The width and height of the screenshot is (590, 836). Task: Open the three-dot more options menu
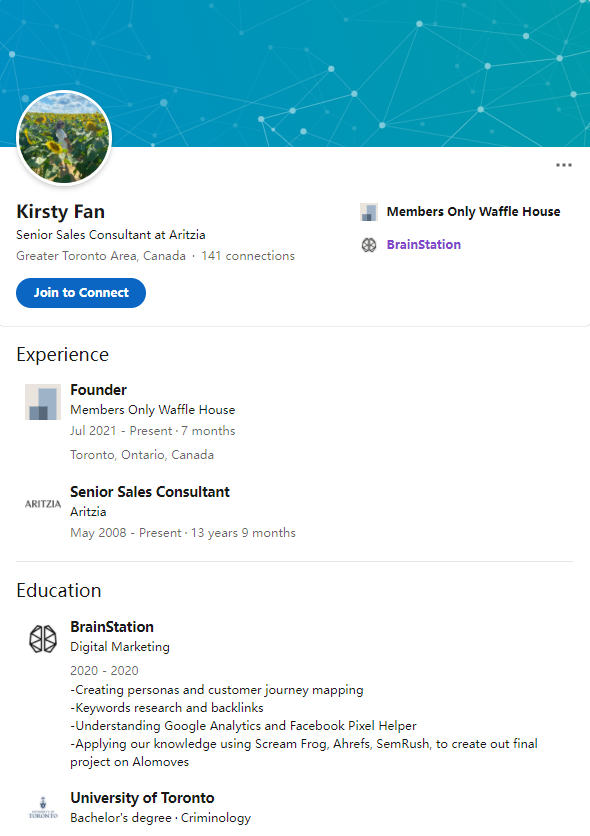pos(563,165)
